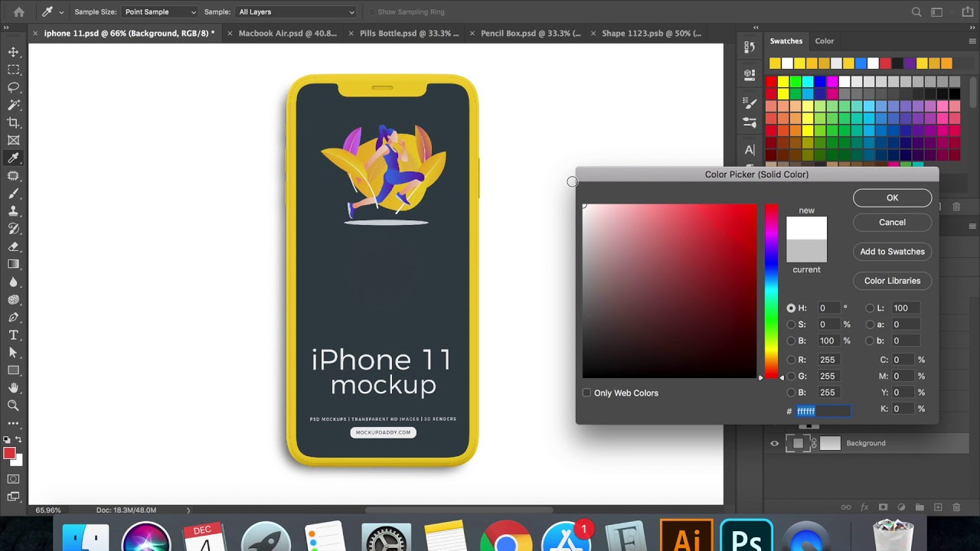Click the Link layers icon

click(x=846, y=507)
